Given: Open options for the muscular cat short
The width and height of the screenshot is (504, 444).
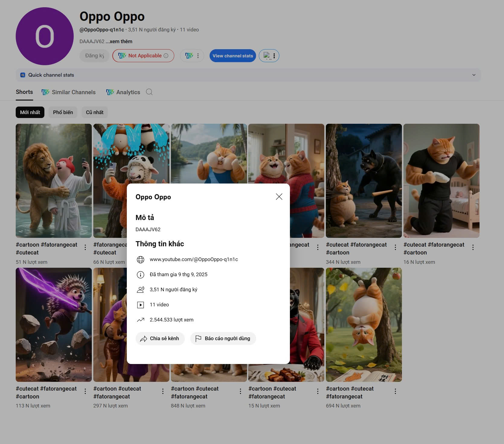Looking at the screenshot, I should 473,248.
